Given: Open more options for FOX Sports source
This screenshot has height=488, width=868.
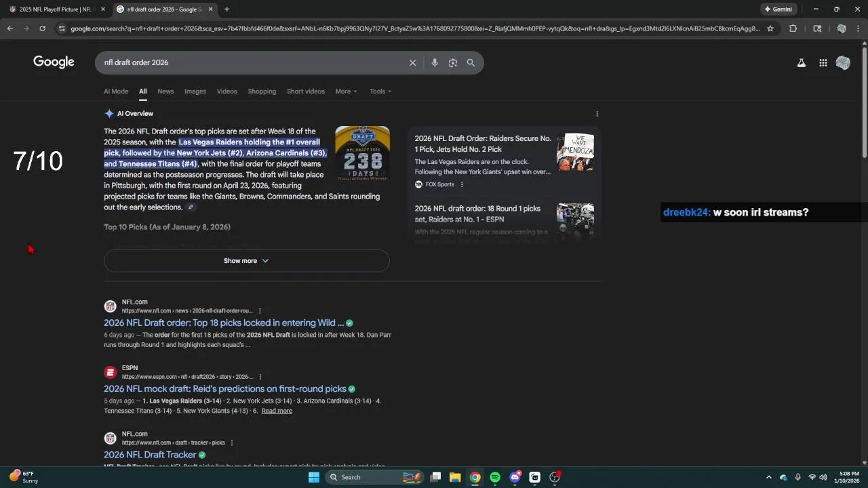Looking at the screenshot, I should point(462,184).
